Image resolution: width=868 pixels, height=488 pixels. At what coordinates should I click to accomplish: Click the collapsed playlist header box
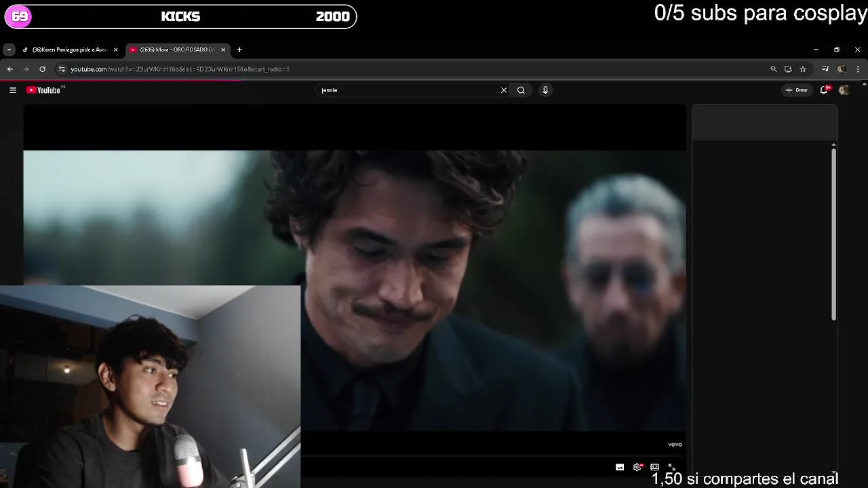(764, 123)
